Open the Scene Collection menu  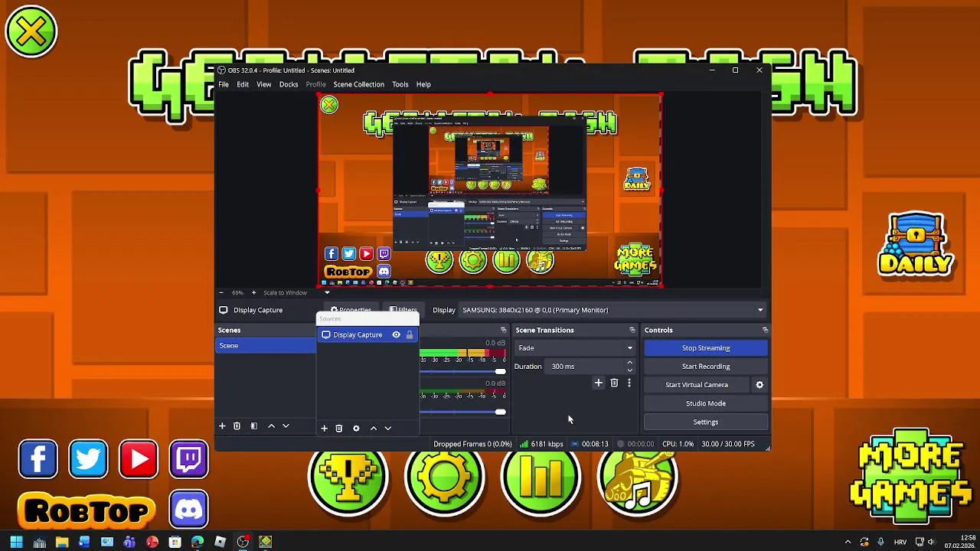358,84
